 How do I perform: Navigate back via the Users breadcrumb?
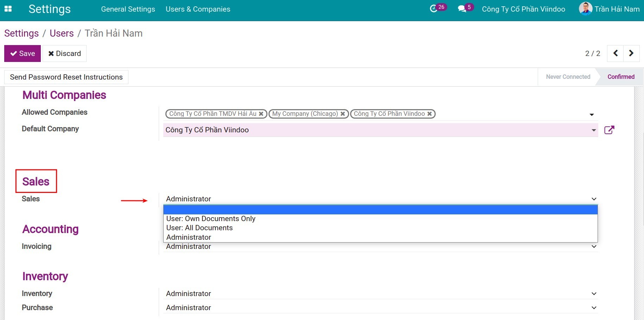click(62, 33)
